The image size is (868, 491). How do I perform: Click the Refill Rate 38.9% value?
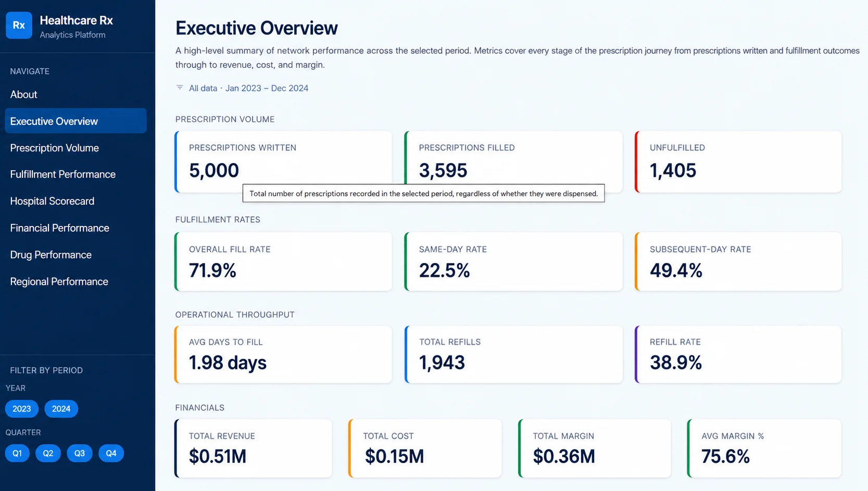pos(676,362)
